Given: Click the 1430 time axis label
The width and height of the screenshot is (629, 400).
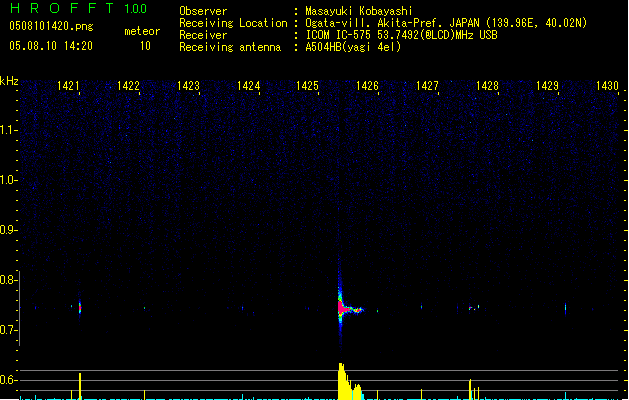Looking at the screenshot, I should [607, 86].
